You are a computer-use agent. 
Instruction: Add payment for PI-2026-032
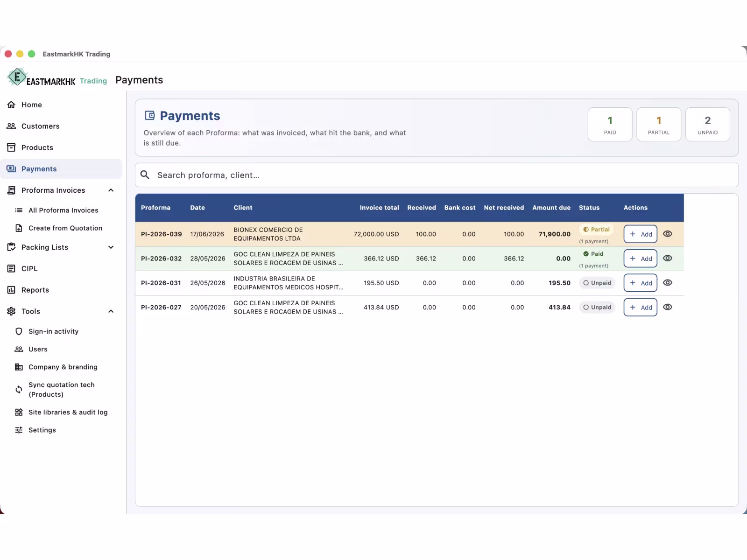641,259
